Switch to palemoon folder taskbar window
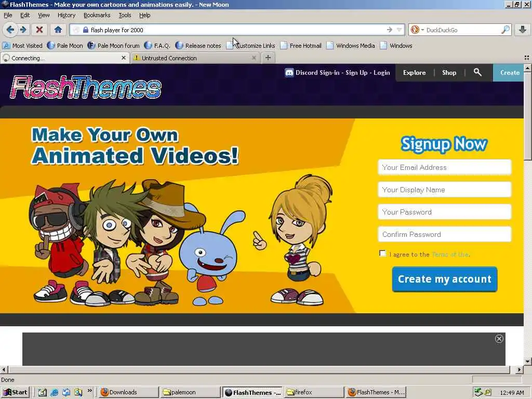This screenshot has width=532, height=399. tap(190, 392)
